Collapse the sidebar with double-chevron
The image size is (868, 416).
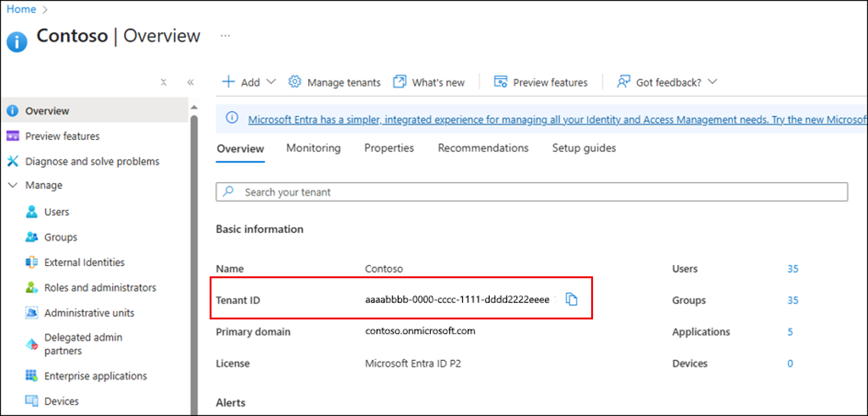point(191,82)
